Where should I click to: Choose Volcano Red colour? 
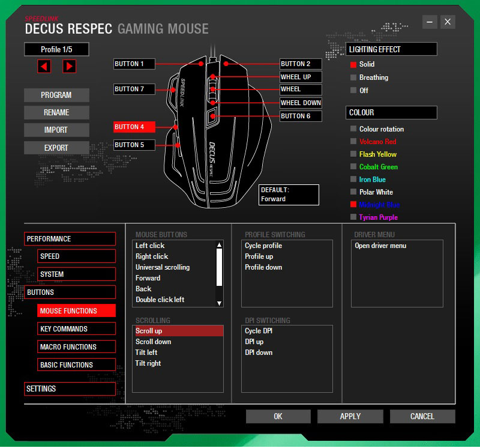coord(353,142)
